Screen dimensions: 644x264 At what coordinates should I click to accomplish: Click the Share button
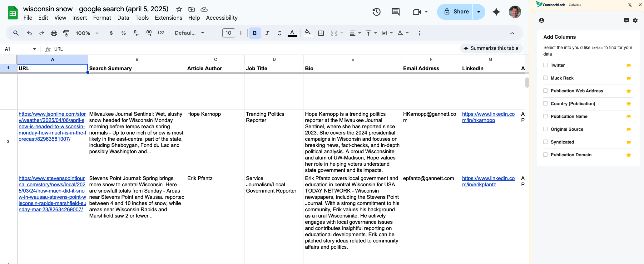click(x=455, y=12)
